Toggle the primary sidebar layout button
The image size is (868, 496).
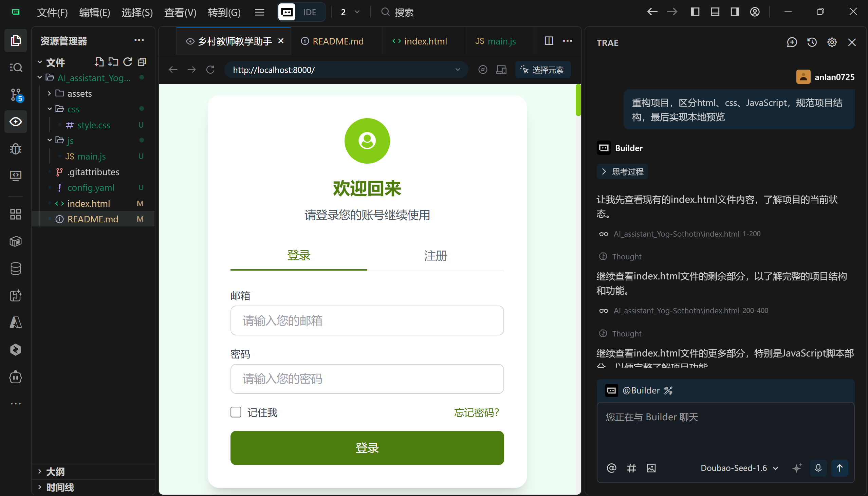pyautogui.click(x=695, y=12)
